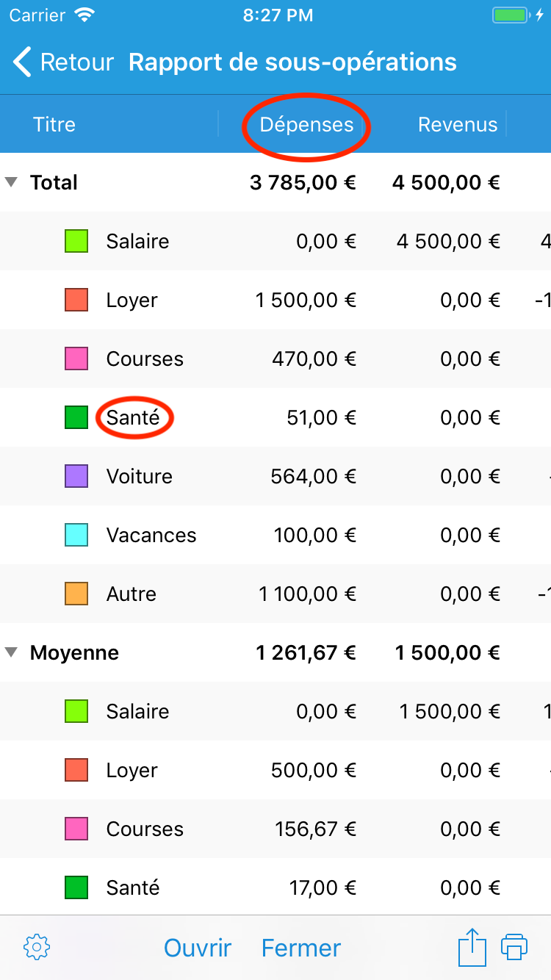The width and height of the screenshot is (551, 980).
Task: Collapse the Total section triangle
Action: click(x=11, y=182)
